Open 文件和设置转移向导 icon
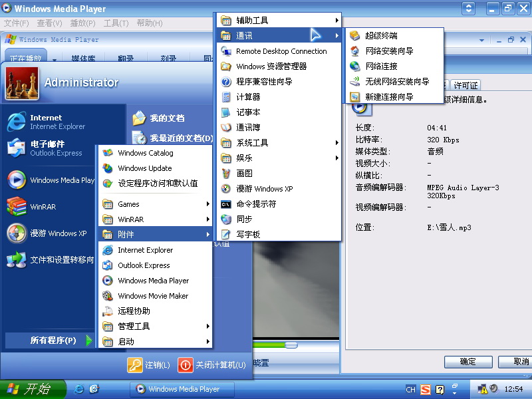This screenshot has height=399, width=532. [16, 260]
